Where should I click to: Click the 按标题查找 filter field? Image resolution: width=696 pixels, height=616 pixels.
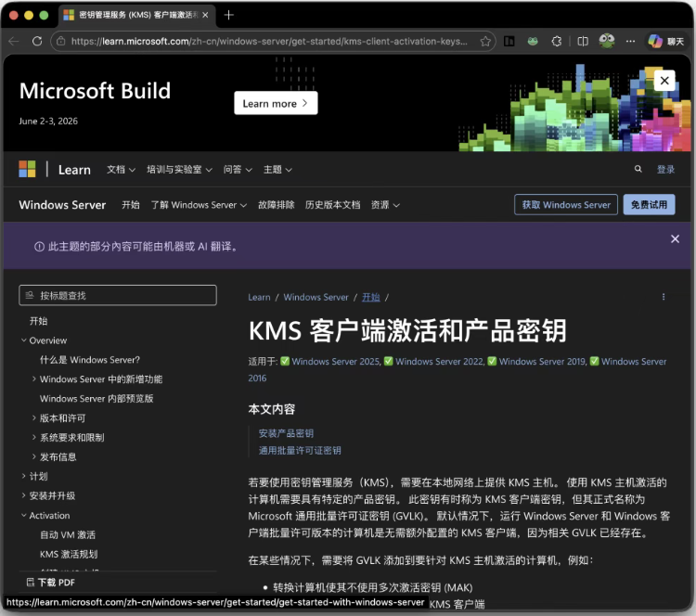pos(118,295)
